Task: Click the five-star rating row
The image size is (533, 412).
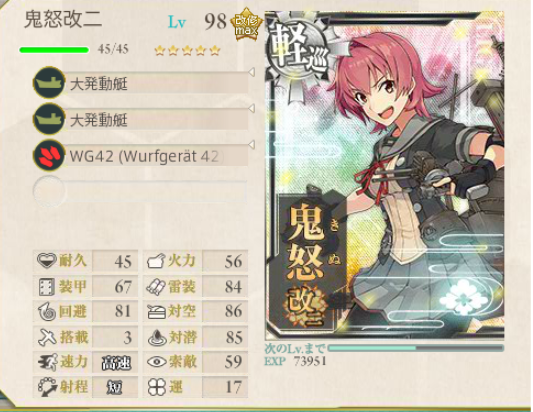Action: 187,51
